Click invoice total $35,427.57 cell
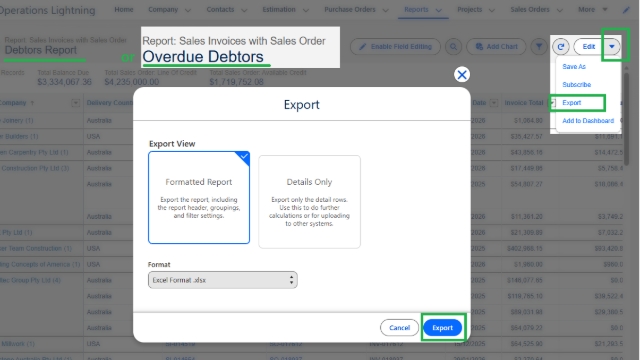Image resolution: width=640 pixels, height=360 pixels. tap(526, 136)
